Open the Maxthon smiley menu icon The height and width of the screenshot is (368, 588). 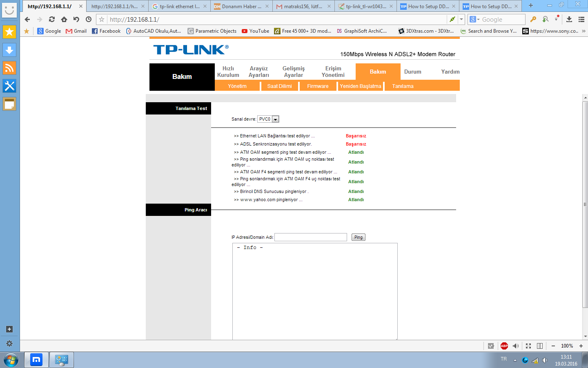(9, 9)
